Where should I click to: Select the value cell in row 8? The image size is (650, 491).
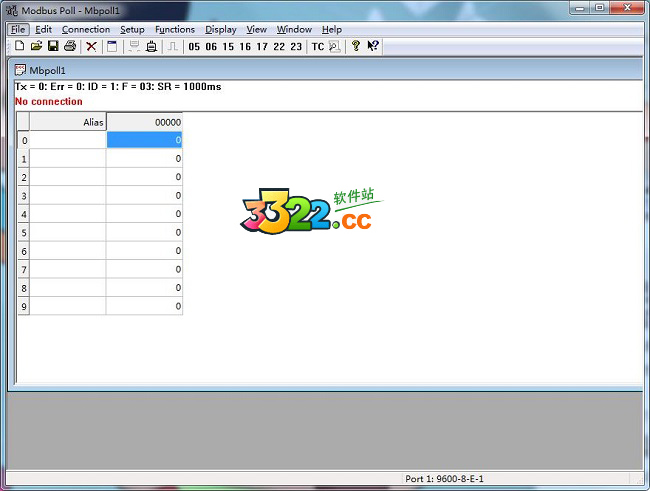[144, 287]
